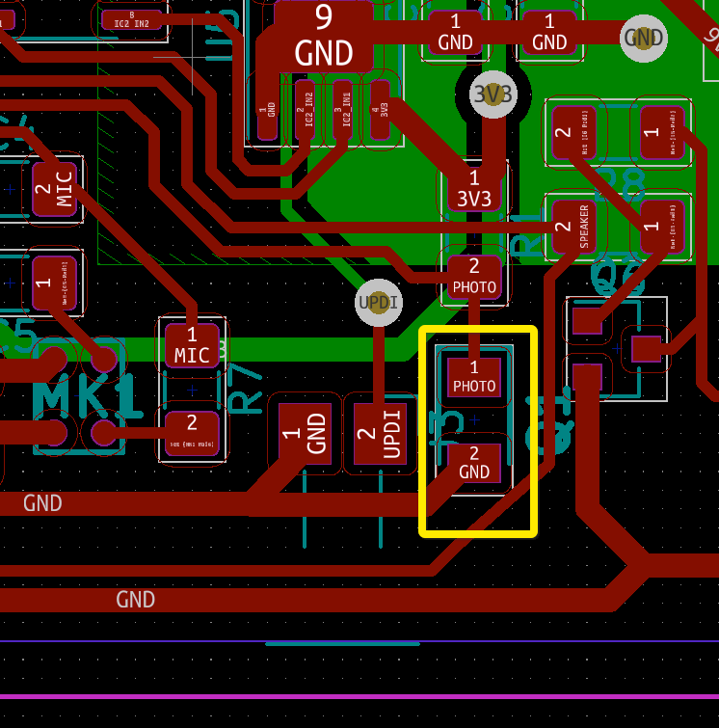Viewport: 719px width, 728px height.
Task: Select pad 2 MIC on left side
Action: tap(54, 189)
